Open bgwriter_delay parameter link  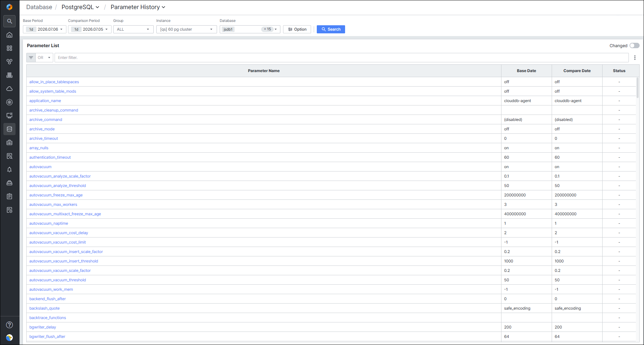tap(42, 327)
